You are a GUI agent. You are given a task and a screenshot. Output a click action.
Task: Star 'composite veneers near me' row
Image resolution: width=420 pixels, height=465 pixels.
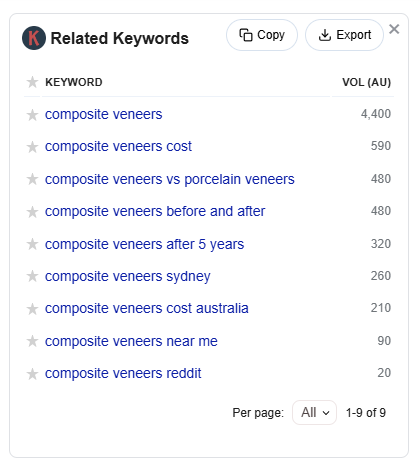pyautogui.click(x=32, y=341)
